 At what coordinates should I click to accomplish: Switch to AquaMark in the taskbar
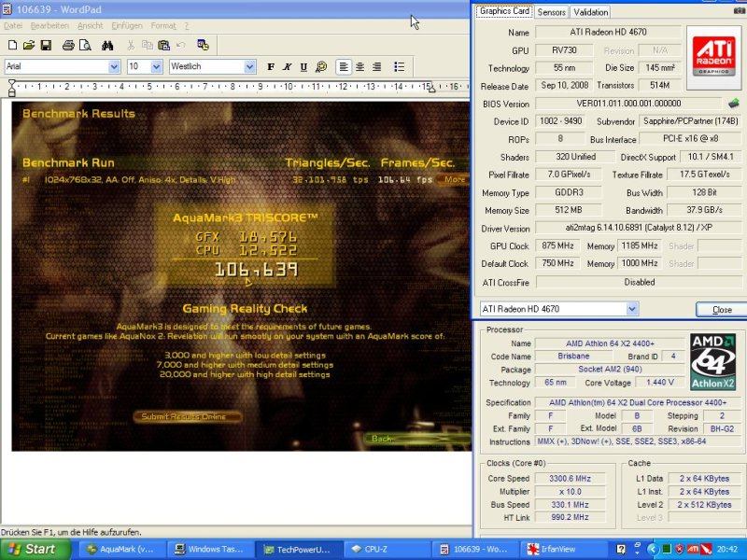120,549
